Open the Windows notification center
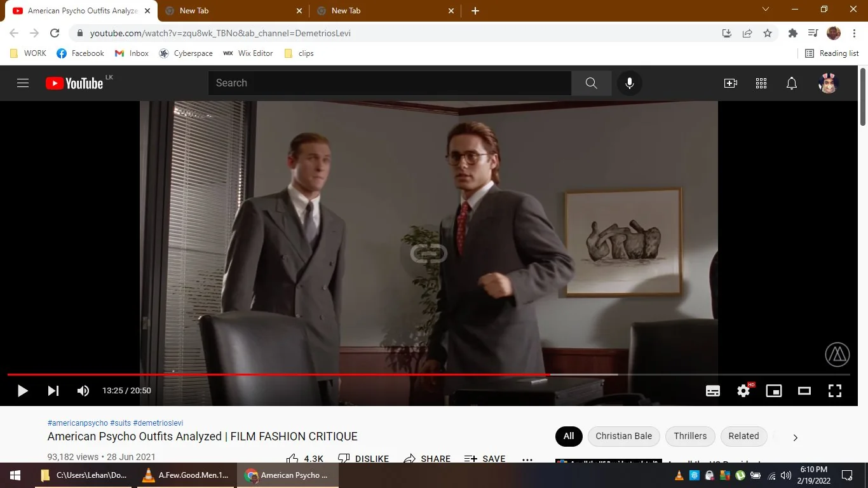The width and height of the screenshot is (868, 488). pos(847,475)
